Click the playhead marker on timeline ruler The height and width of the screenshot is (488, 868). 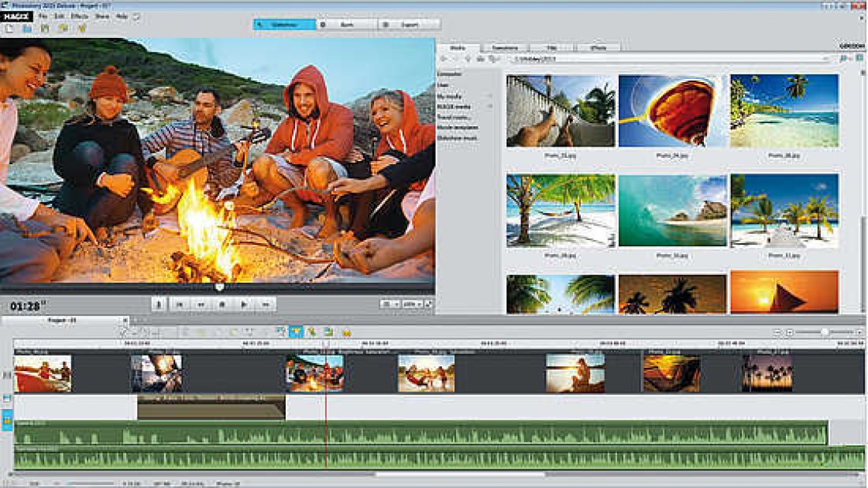point(326,344)
